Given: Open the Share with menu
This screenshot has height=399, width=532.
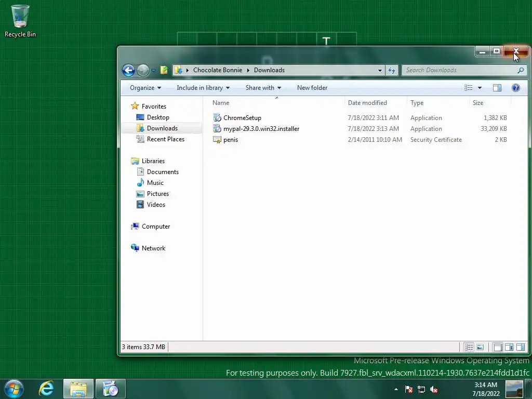Looking at the screenshot, I should 263,88.
